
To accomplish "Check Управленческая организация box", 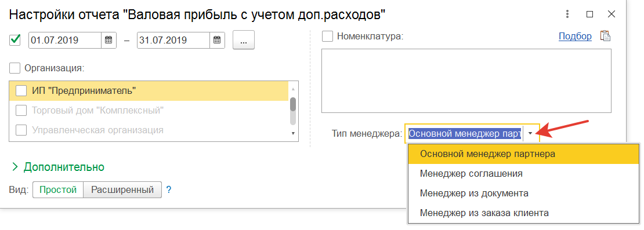I will [21, 130].
